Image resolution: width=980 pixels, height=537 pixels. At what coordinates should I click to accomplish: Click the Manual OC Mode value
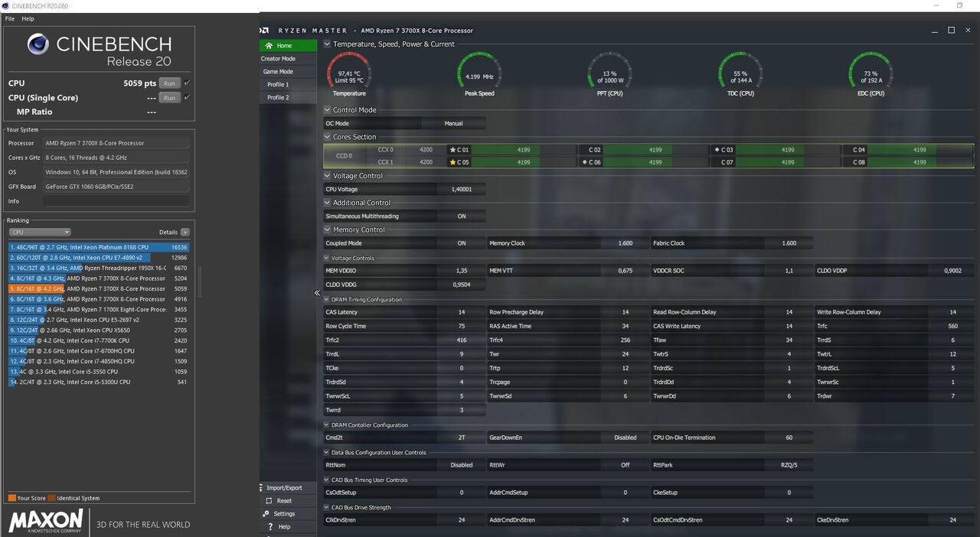coord(453,123)
